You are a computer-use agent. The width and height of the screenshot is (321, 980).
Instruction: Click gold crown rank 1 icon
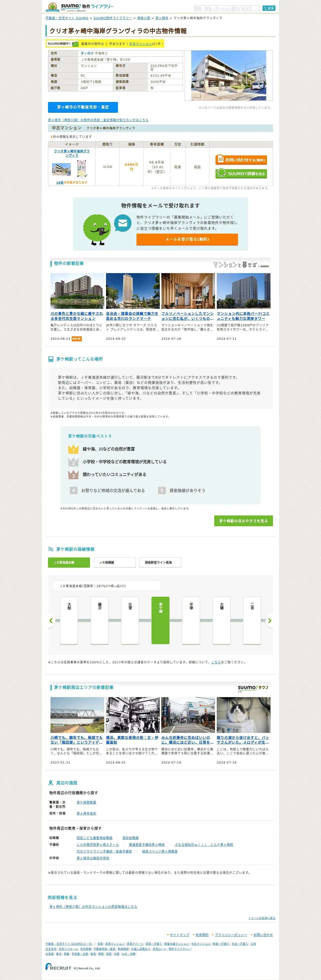[x=73, y=449]
